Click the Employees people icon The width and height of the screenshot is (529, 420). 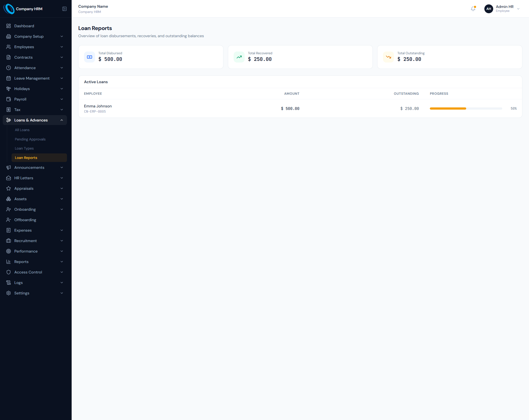point(9,47)
